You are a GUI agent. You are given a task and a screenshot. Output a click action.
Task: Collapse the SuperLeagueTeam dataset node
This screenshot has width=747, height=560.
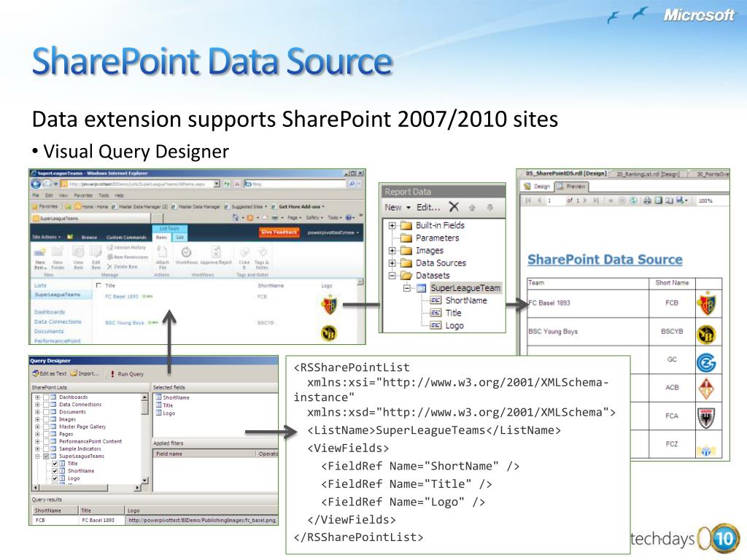406,288
